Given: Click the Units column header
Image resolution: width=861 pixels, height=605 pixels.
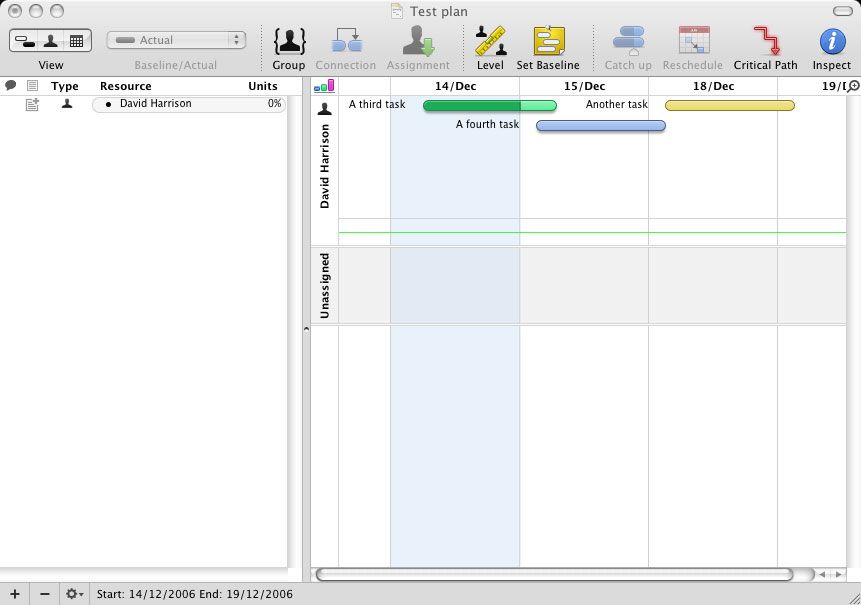Looking at the screenshot, I should coord(263,86).
